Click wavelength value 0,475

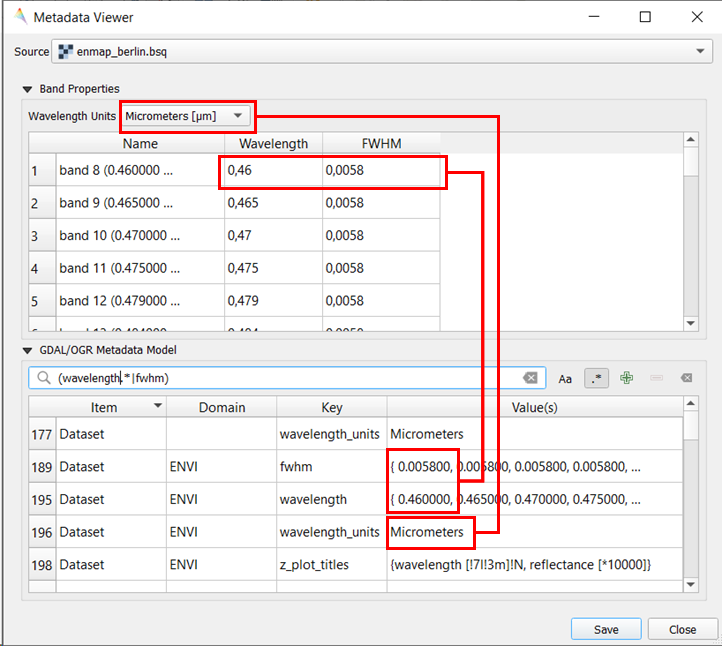pyautogui.click(x=274, y=268)
